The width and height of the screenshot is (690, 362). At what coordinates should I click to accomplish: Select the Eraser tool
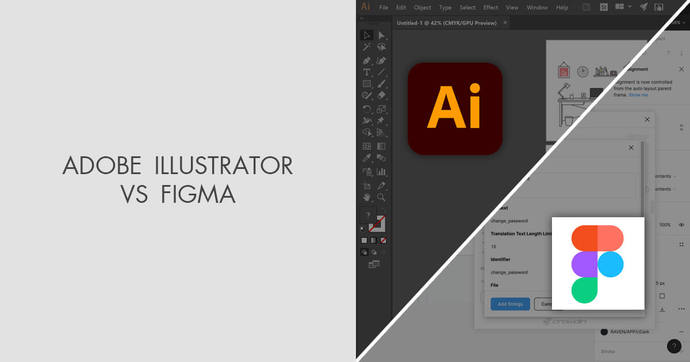click(381, 95)
